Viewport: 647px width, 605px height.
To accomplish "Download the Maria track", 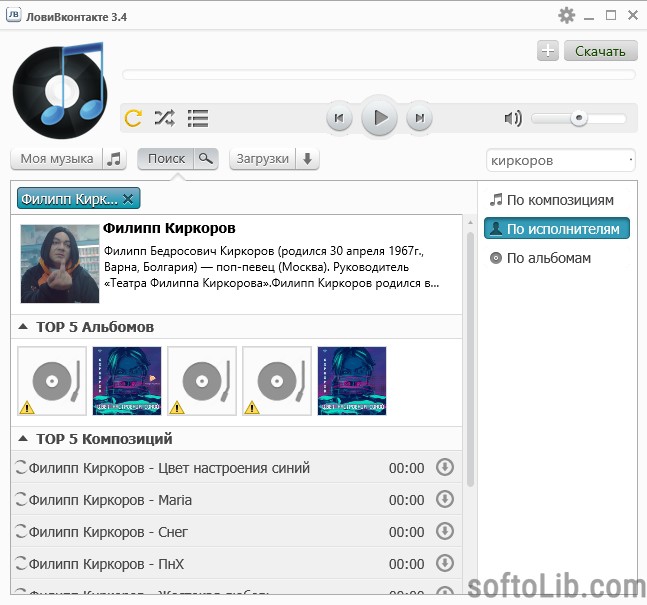I will (445, 499).
